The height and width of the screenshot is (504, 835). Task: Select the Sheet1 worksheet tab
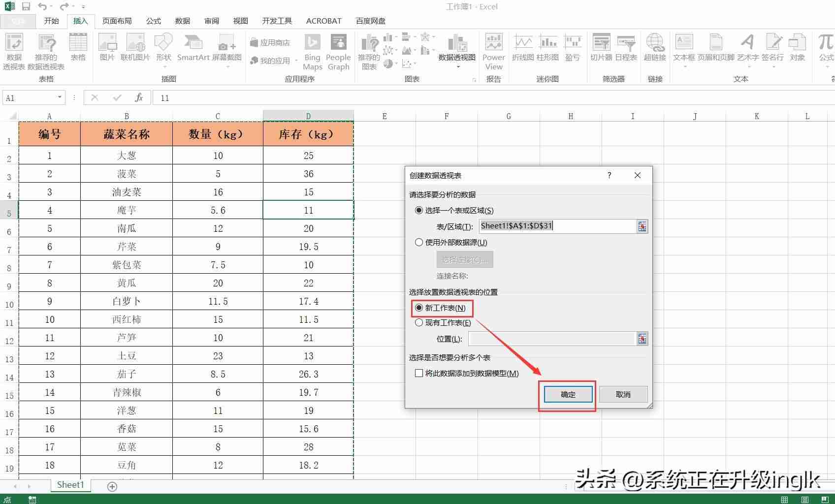(70, 485)
